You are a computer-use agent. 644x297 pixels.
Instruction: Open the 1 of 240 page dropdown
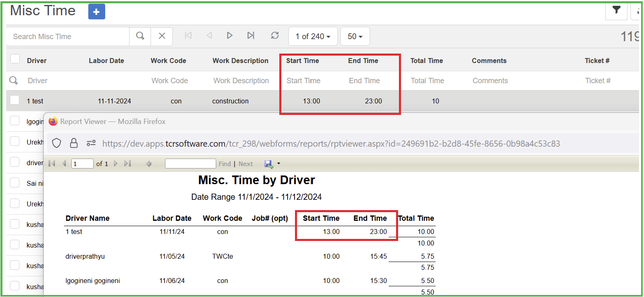313,36
